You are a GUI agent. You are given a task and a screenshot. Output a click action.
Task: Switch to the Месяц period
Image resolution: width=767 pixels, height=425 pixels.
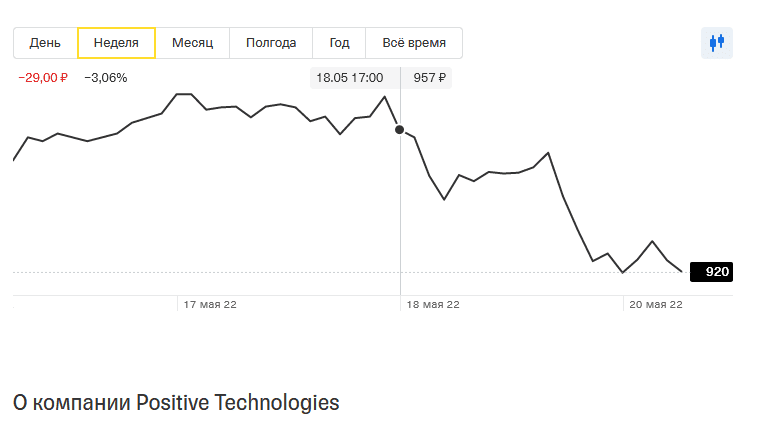(192, 43)
